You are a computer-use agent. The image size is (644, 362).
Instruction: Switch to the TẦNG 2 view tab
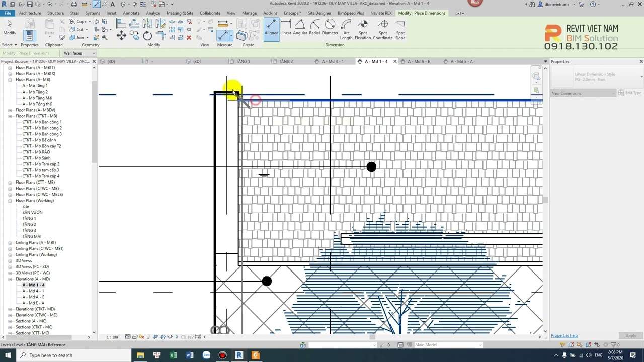pos(286,61)
